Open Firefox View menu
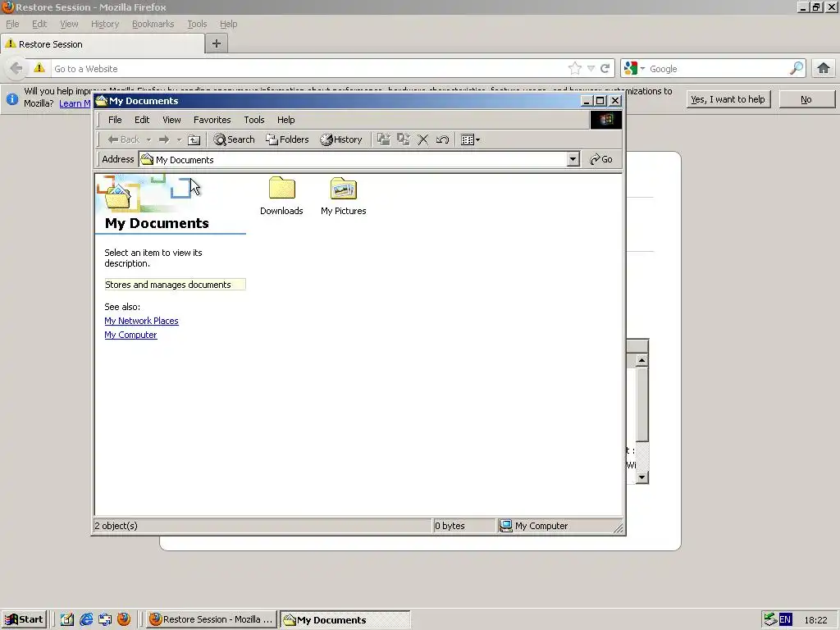840x630 pixels. click(x=69, y=24)
